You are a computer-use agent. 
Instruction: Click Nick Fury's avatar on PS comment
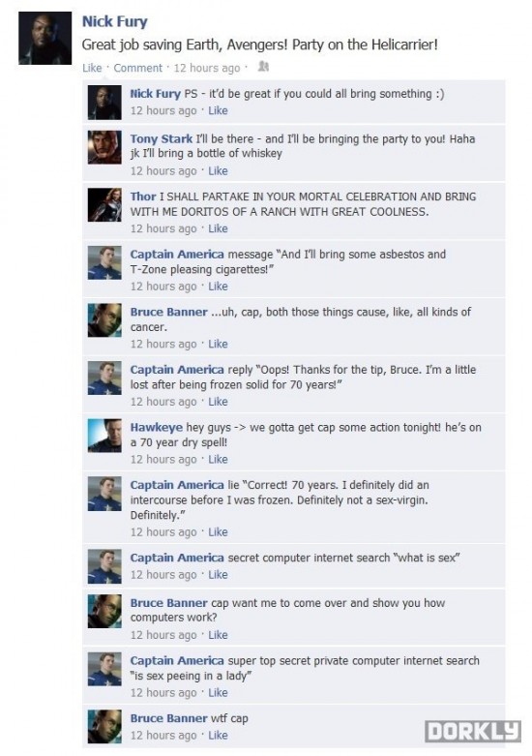(x=104, y=103)
